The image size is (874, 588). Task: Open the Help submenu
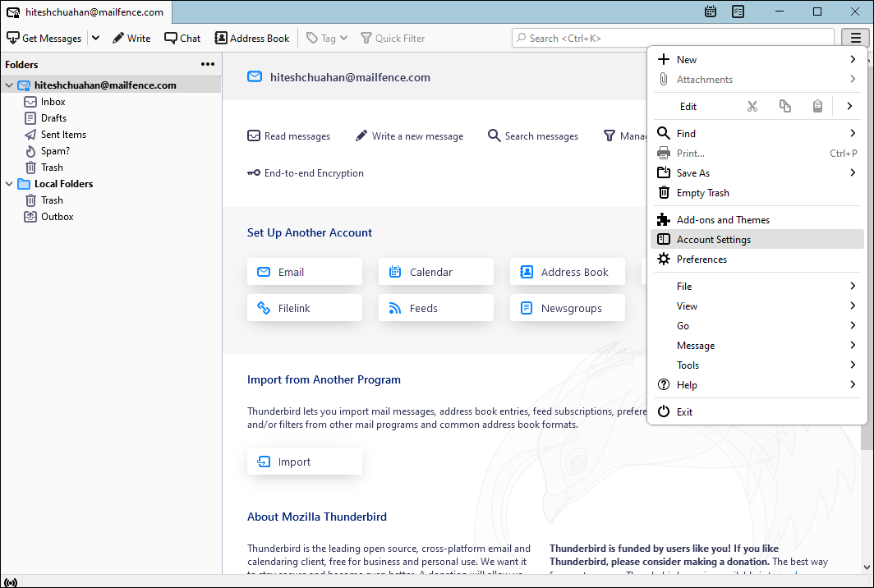point(757,384)
